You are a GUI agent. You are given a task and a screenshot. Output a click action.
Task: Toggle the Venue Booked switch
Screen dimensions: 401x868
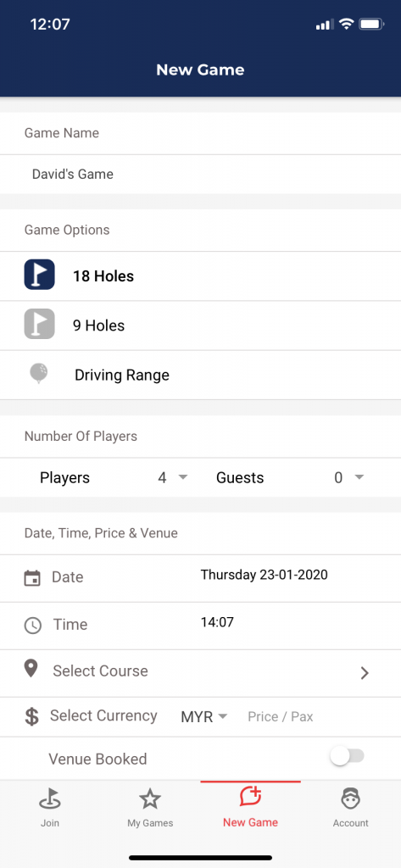[348, 757]
